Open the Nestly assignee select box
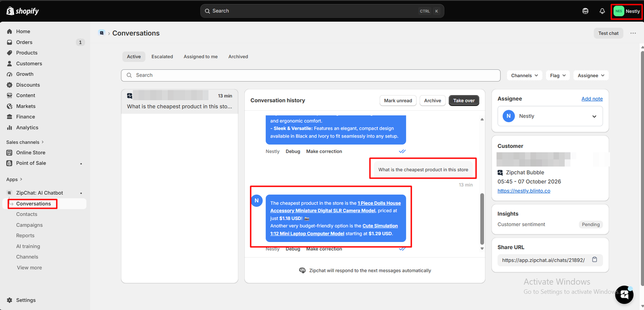This screenshot has width=644, height=310. click(x=550, y=116)
